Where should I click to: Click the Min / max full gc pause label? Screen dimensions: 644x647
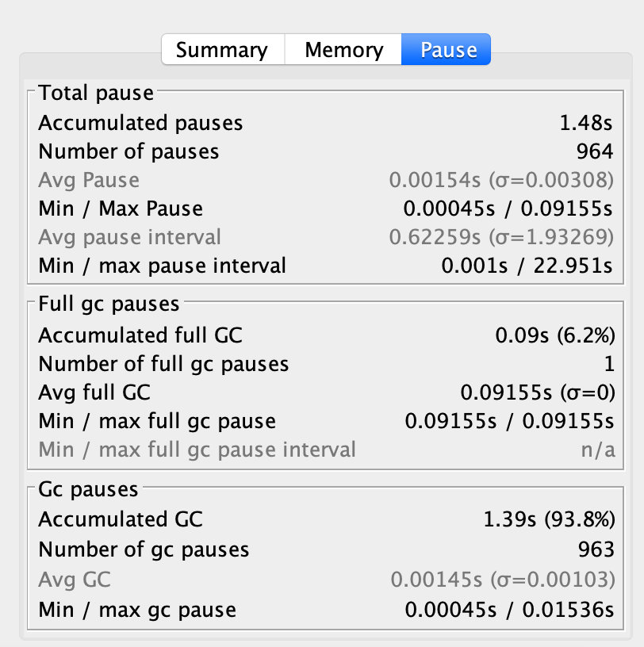click(x=157, y=421)
